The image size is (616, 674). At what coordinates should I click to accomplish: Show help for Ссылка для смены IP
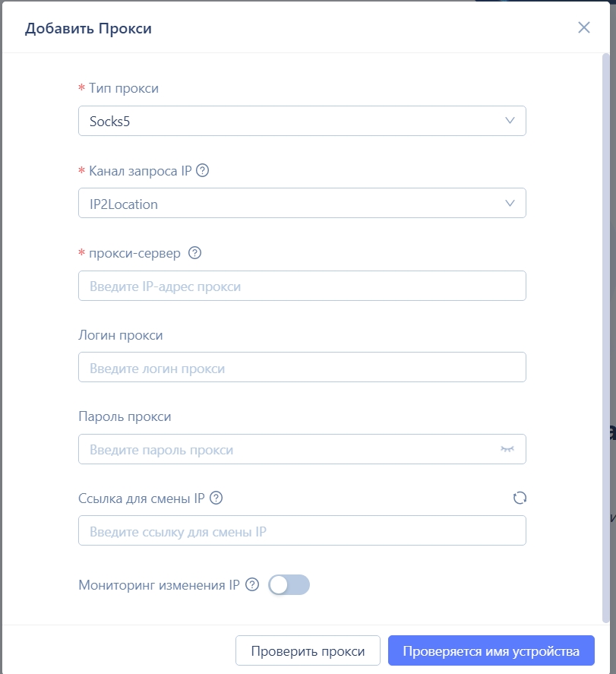tap(216, 498)
